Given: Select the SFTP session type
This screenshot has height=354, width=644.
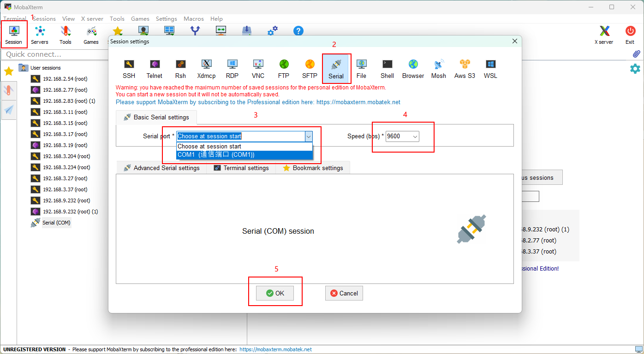Looking at the screenshot, I should pos(310,69).
